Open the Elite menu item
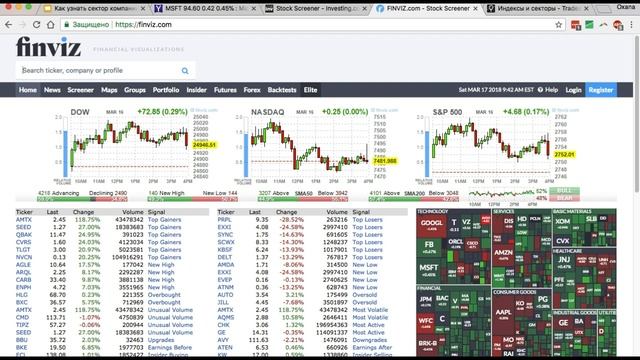Viewport: 640px width, 360px height. pyautogui.click(x=310, y=90)
